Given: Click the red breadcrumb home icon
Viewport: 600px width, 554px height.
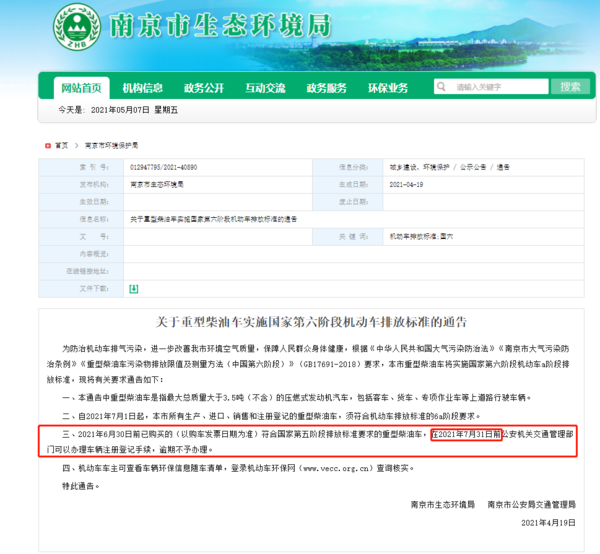Looking at the screenshot, I should coord(44,145).
